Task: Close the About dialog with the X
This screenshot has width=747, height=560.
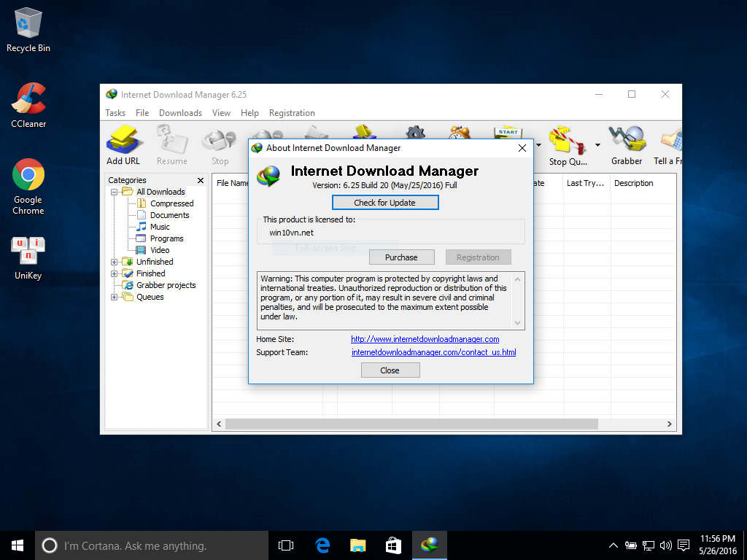Action: tap(522, 148)
